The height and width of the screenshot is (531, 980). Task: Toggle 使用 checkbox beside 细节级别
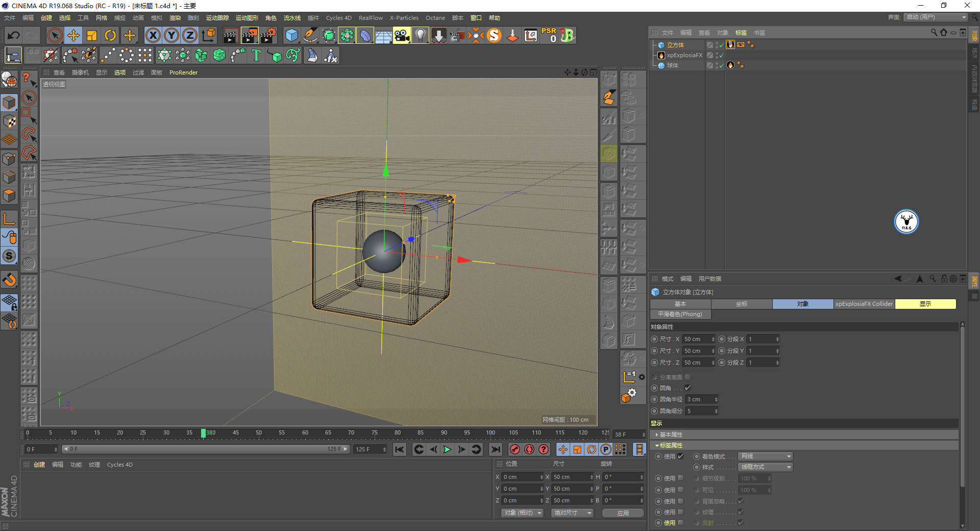click(x=680, y=478)
